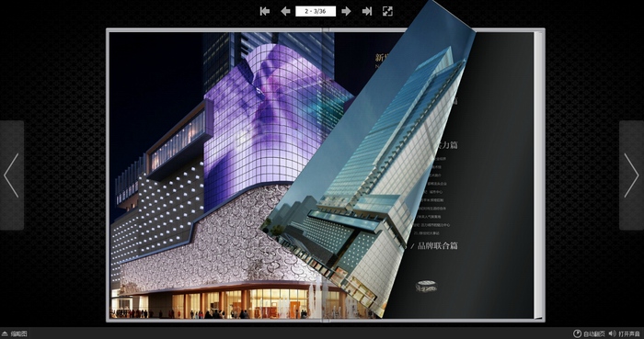Select the 品牌联合篇 heading on the right page
The width and height of the screenshot is (644, 339).
(x=437, y=246)
